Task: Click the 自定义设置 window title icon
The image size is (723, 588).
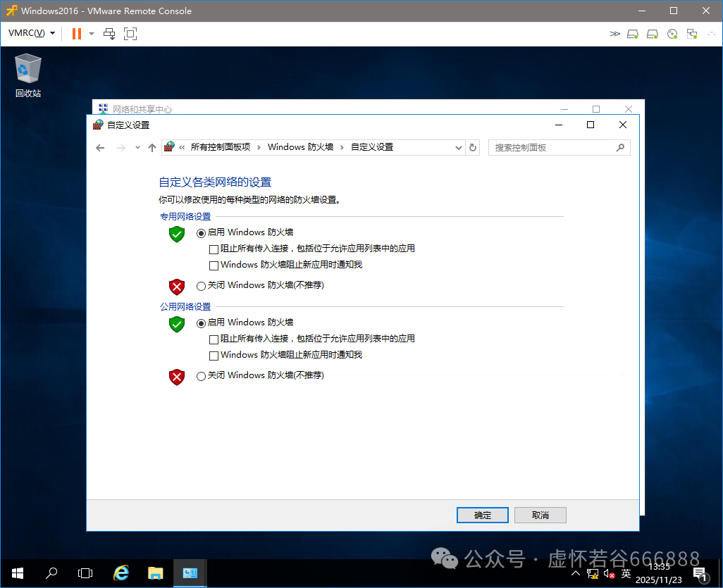Action: (98, 125)
